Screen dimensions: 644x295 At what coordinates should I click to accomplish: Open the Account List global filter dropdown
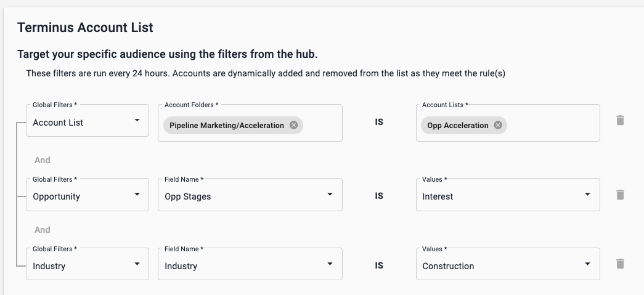(x=88, y=121)
